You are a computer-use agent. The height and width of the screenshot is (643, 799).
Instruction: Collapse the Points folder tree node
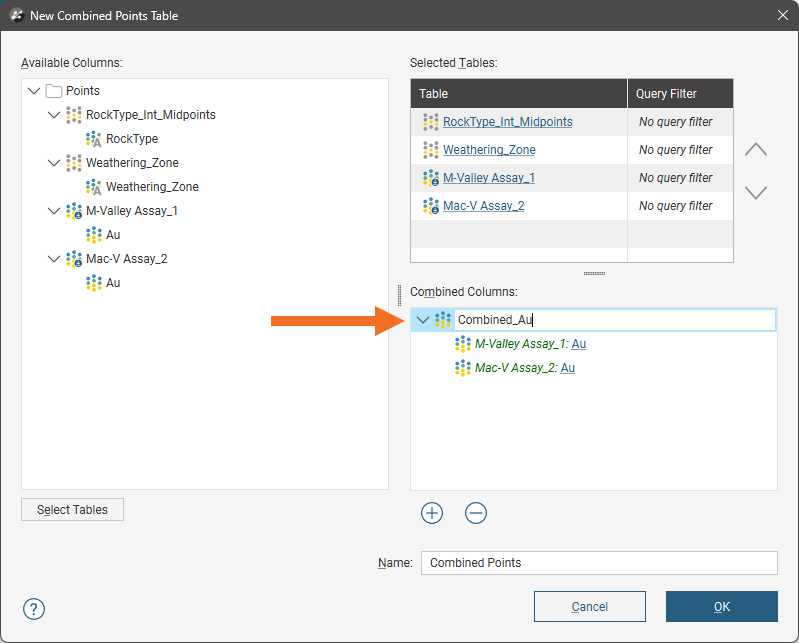point(35,91)
